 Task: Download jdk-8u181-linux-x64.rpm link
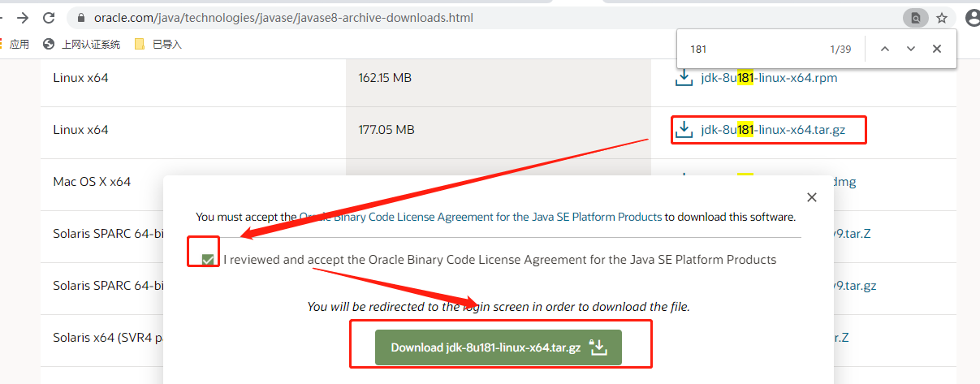click(x=769, y=78)
